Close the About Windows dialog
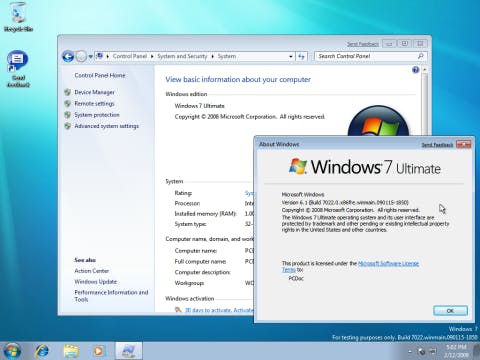480x360 pixels. (463, 144)
